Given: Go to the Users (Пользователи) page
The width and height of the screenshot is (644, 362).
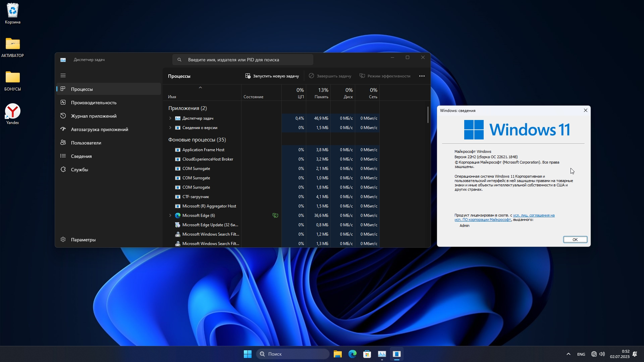Looking at the screenshot, I should pos(86,143).
